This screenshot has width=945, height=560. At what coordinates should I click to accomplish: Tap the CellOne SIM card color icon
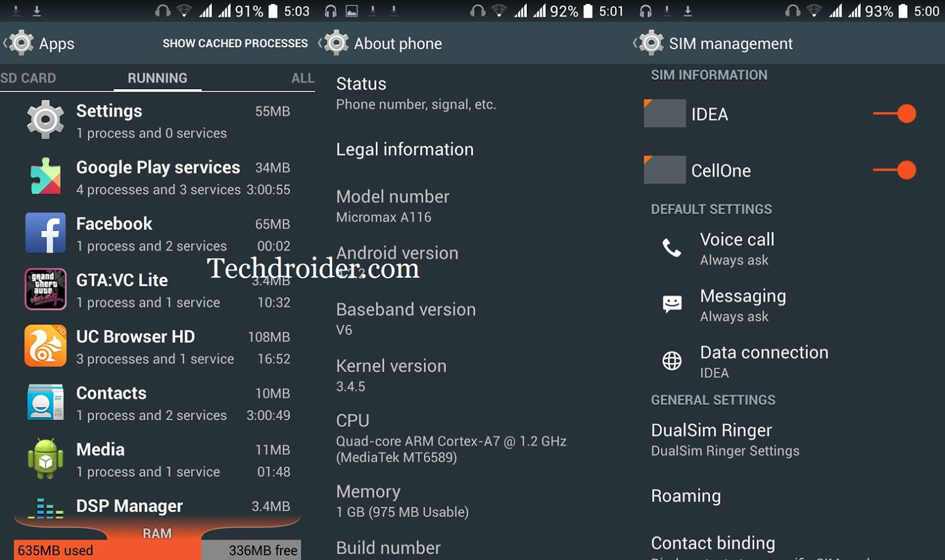tap(664, 170)
